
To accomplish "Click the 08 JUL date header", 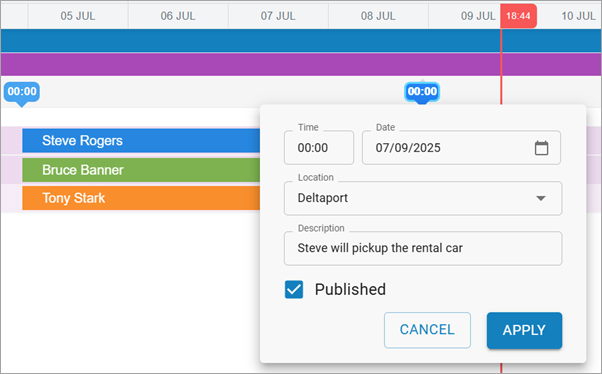I will pos(378,16).
